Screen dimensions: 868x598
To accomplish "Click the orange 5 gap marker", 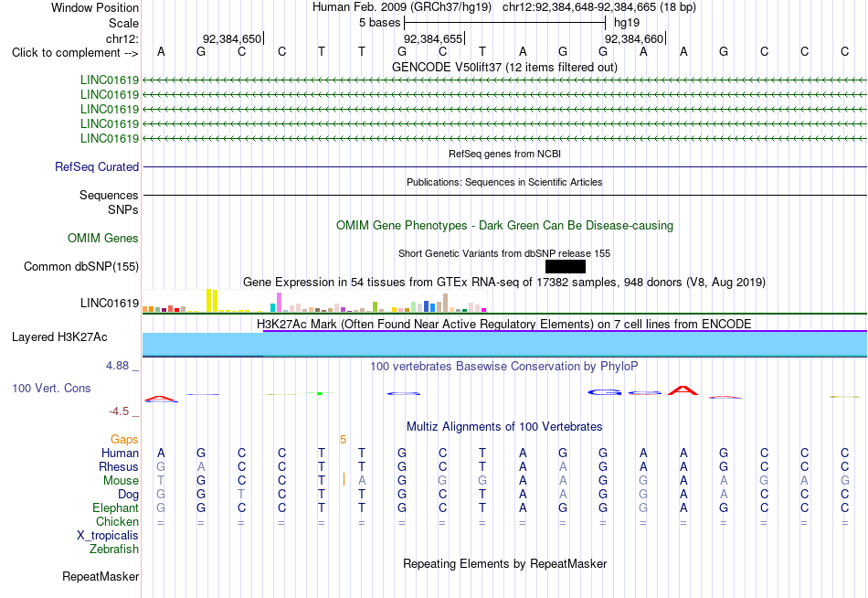I will click(344, 440).
